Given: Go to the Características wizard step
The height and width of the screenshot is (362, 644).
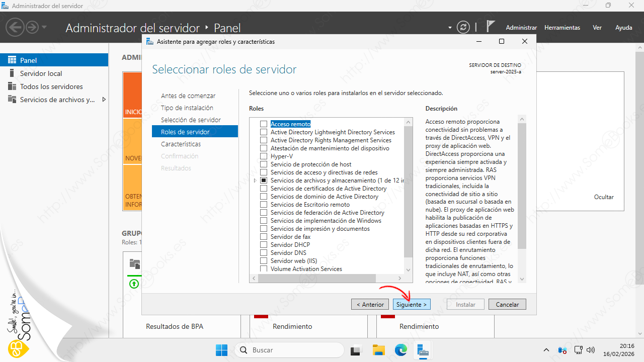Looking at the screenshot, I should pos(181,144).
